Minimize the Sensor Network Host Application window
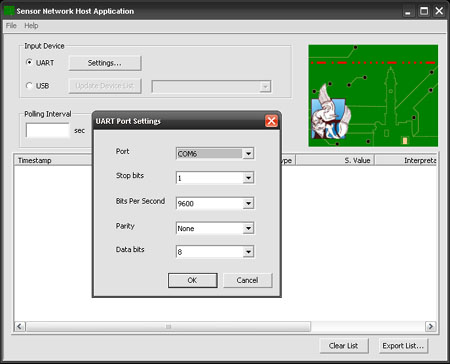The image size is (450, 364). 408,11
